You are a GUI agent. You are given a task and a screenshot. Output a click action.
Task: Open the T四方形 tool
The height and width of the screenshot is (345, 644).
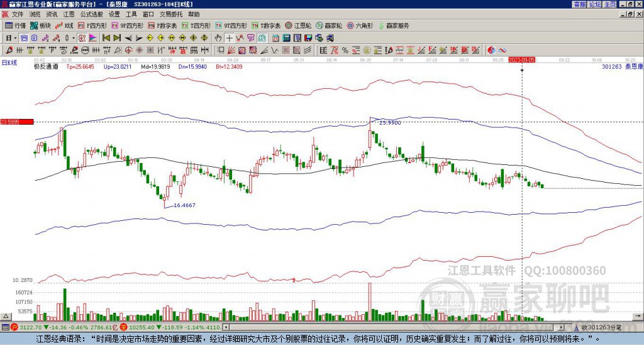196,25
